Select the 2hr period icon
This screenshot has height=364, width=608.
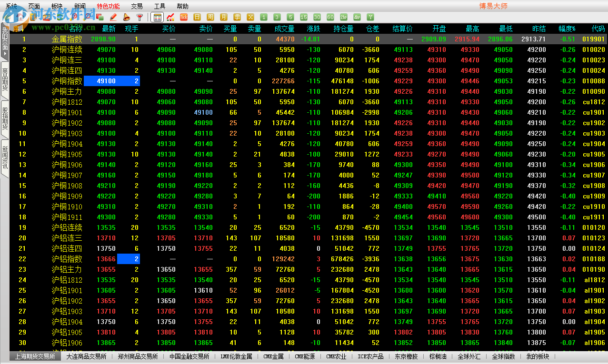point(344,17)
